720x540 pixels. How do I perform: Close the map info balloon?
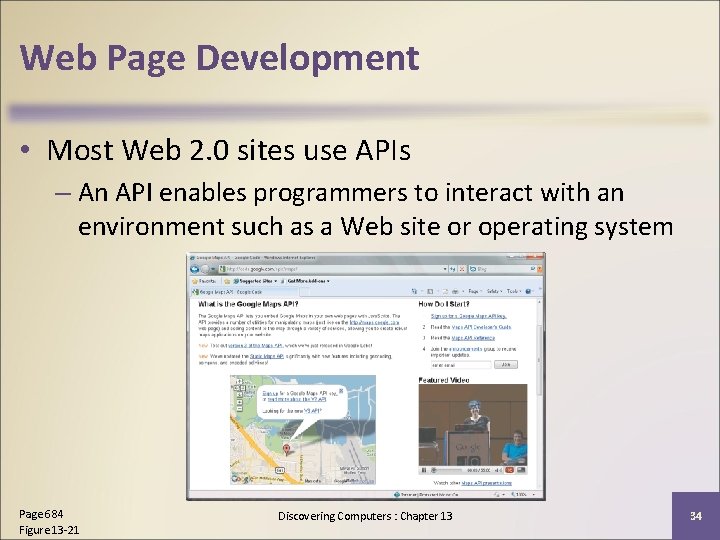point(341,392)
